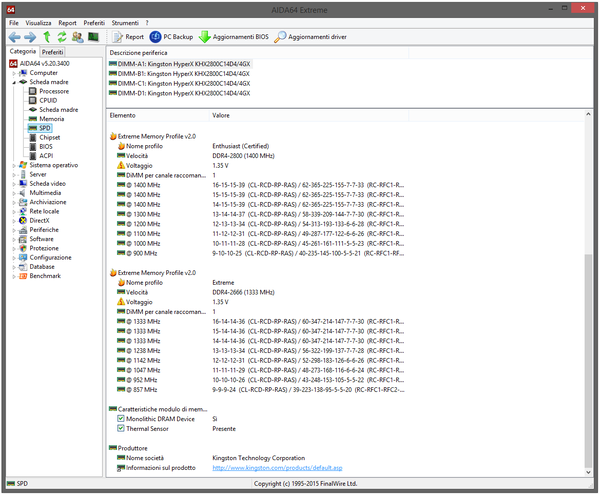Click the details vertical scrollbar thumb
This screenshot has width=600, height=495.
point(588,360)
